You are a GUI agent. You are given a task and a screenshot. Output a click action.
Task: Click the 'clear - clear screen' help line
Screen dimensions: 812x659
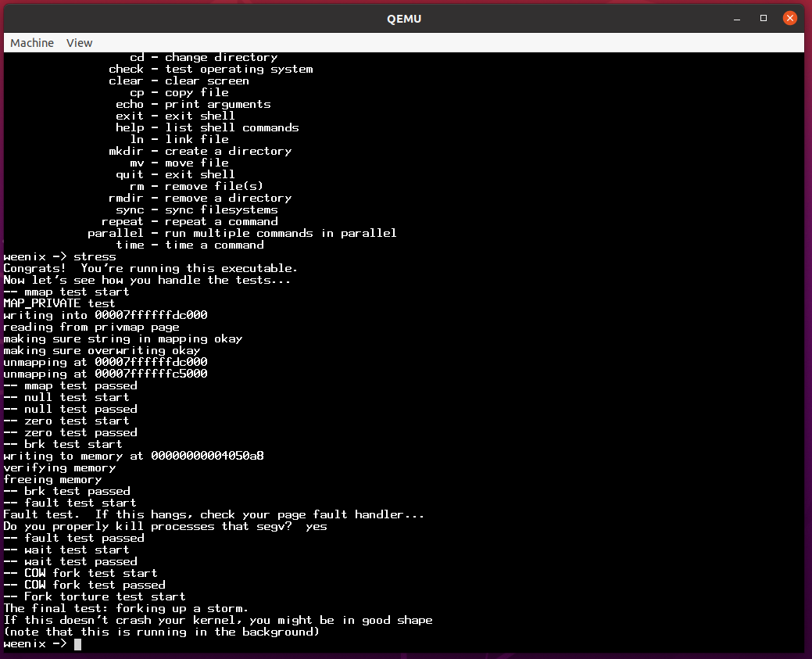[x=179, y=81]
